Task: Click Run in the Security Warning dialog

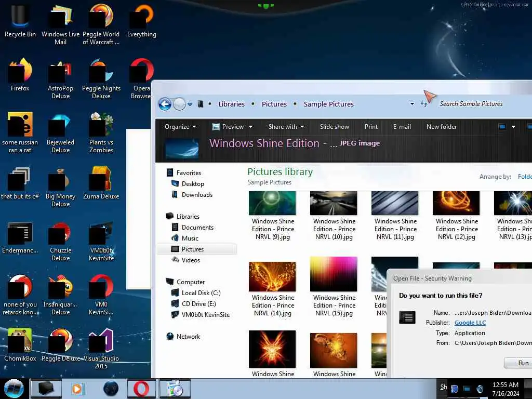Action: [518, 363]
